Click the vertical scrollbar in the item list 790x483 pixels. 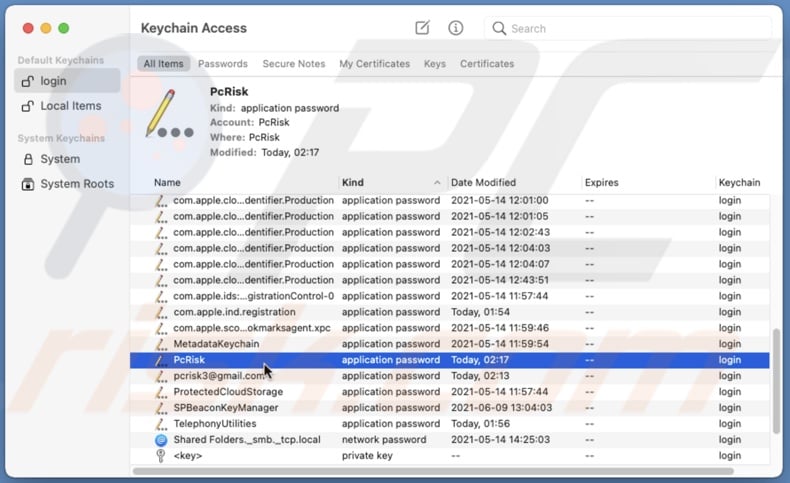pos(777,380)
